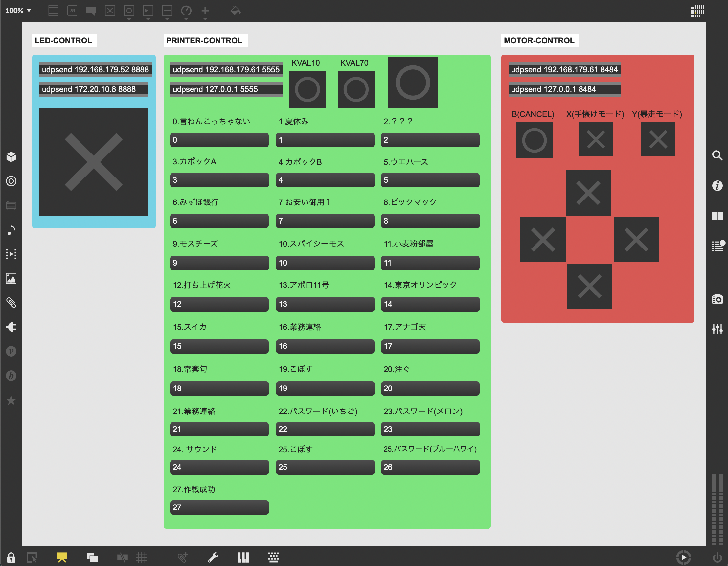728x566 pixels.
Task: Toggle the large LED-CONTROL X toggle
Action: pyautogui.click(x=93, y=162)
